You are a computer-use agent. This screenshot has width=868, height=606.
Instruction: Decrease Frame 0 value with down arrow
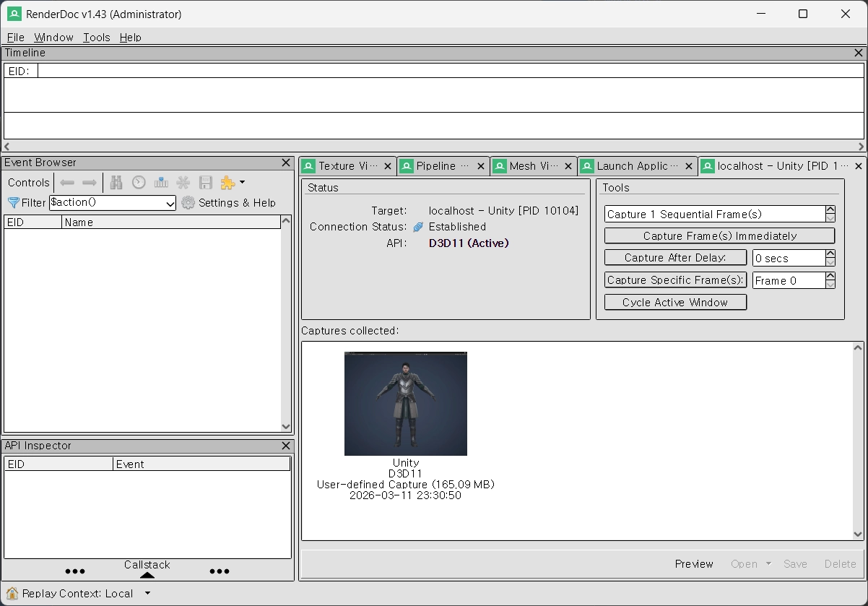coord(830,285)
